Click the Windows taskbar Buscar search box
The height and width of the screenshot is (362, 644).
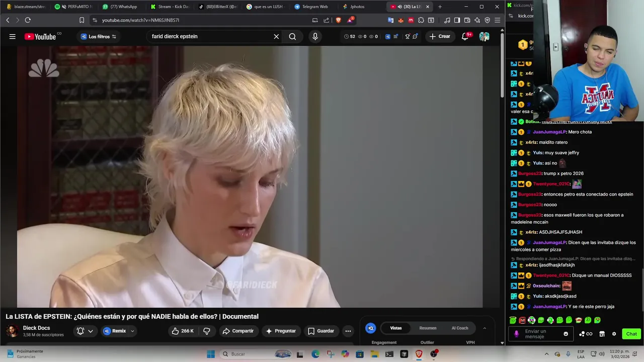257,354
